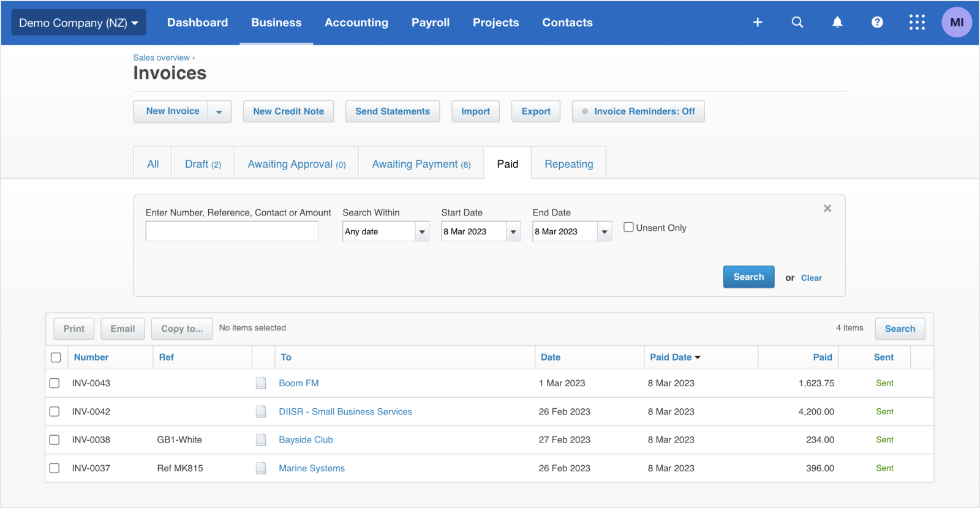The width and height of the screenshot is (980, 508).
Task: Click the Search button above table
Action: 900,329
